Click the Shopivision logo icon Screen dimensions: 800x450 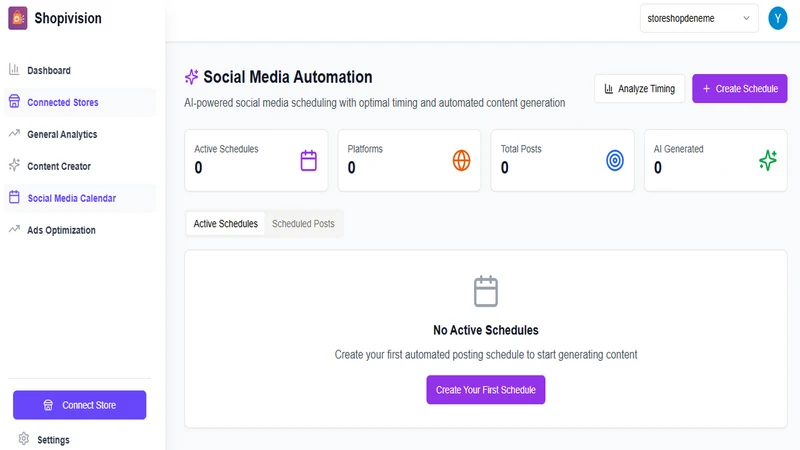pos(18,18)
